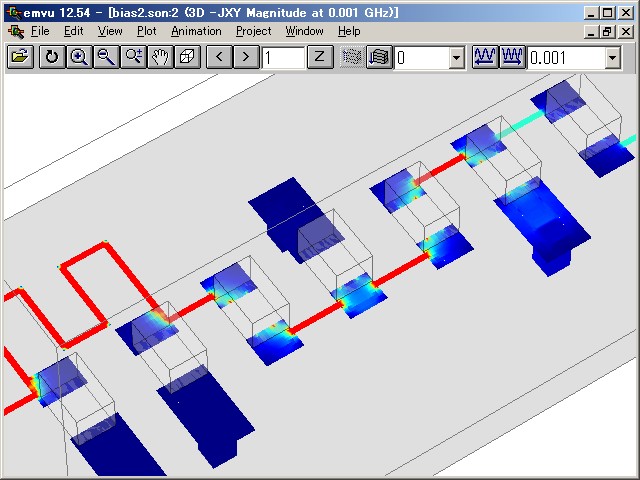Select the Zoom Out magnifier tool

coord(106,57)
